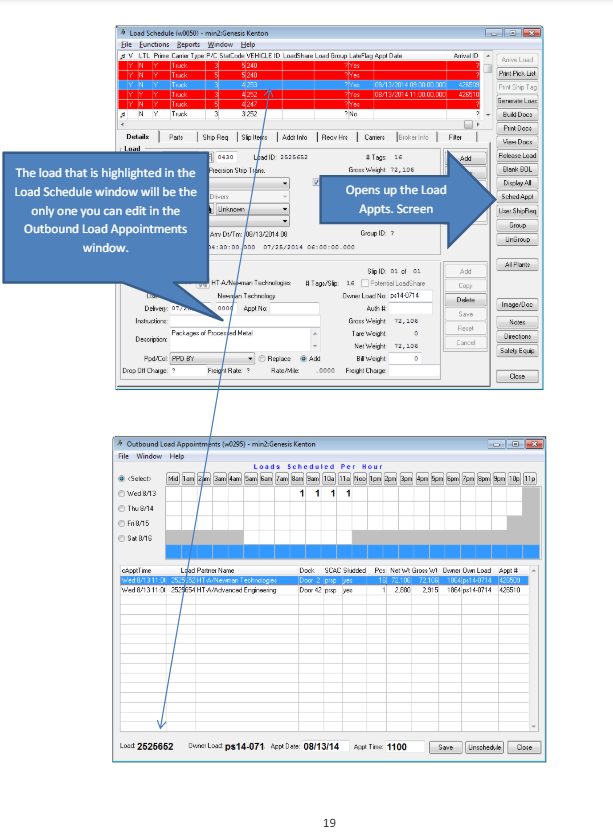Select the Sat 8/16 radio button
Viewport: 613px width, 833px height.
[122, 538]
